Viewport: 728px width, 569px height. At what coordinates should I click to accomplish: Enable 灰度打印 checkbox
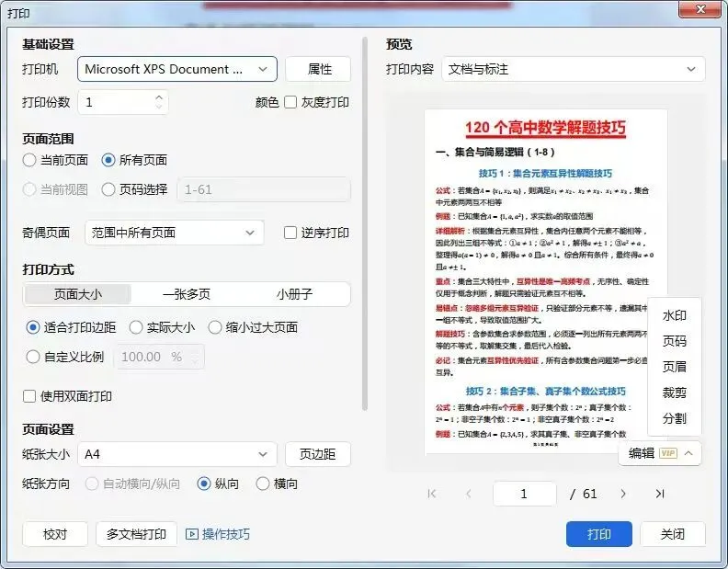coord(290,102)
